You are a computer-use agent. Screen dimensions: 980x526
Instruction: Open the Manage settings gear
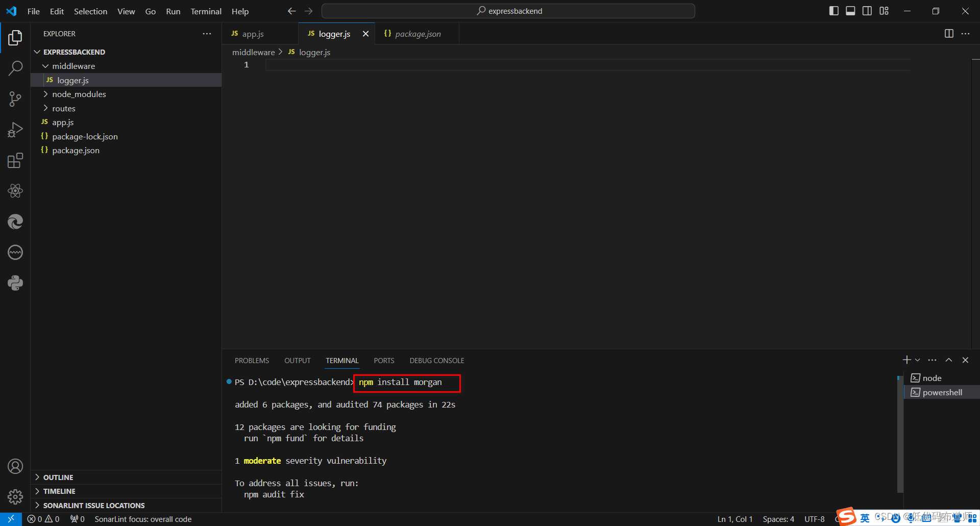point(15,496)
